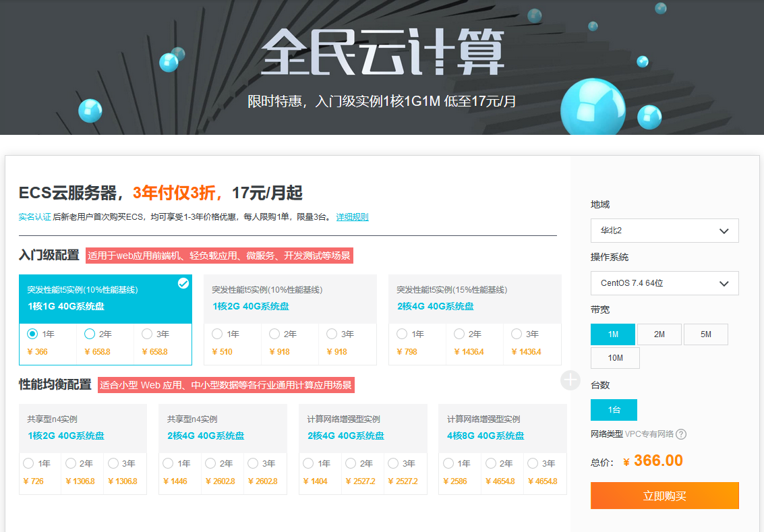Click the plus icon on the right edge

pyautogui.click(x=570, y=380)
